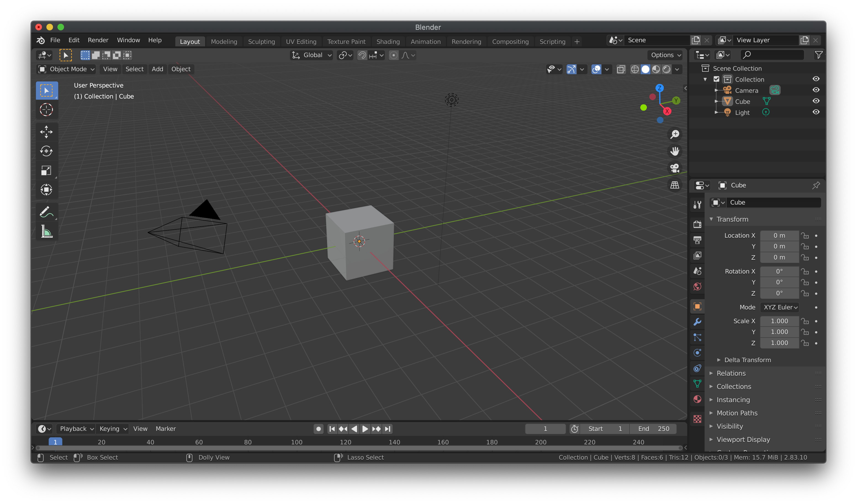Hide the Cube in outliner
Screen dimensions: 857x504
coord(816,101)
